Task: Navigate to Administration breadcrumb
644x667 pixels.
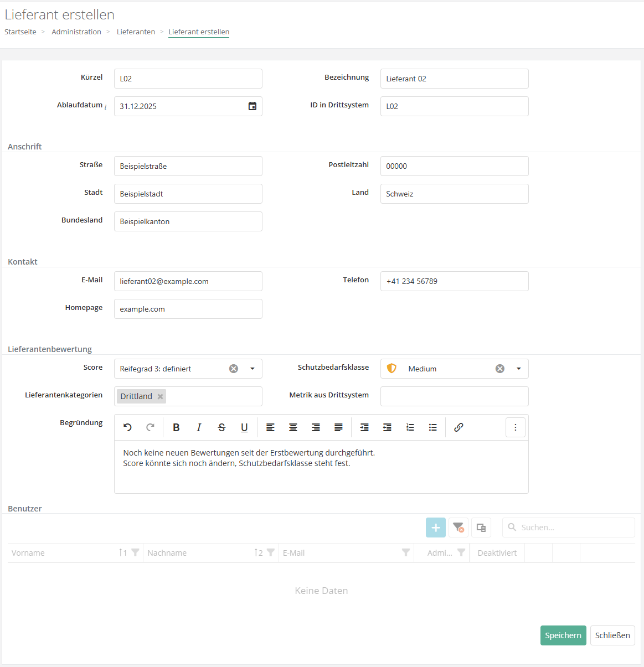Action: [76, 32]
